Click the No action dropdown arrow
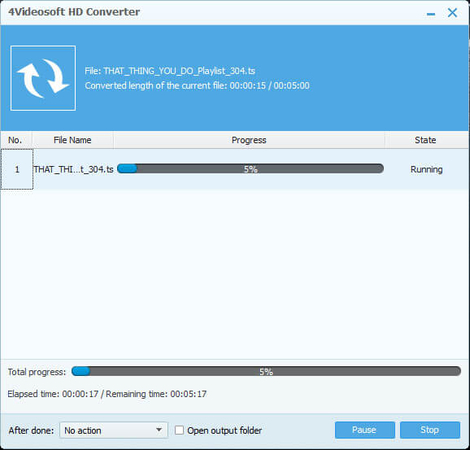The image size is (470, 450). coord(159,430)
